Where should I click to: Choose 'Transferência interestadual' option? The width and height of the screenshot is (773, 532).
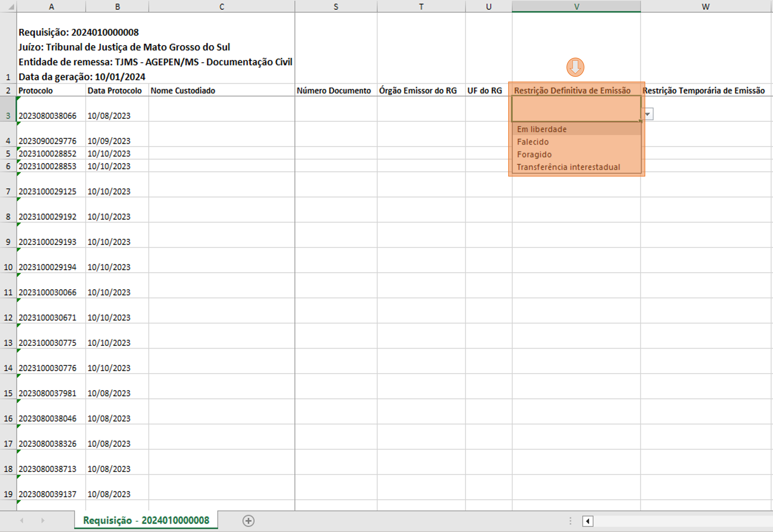(576, 167)
